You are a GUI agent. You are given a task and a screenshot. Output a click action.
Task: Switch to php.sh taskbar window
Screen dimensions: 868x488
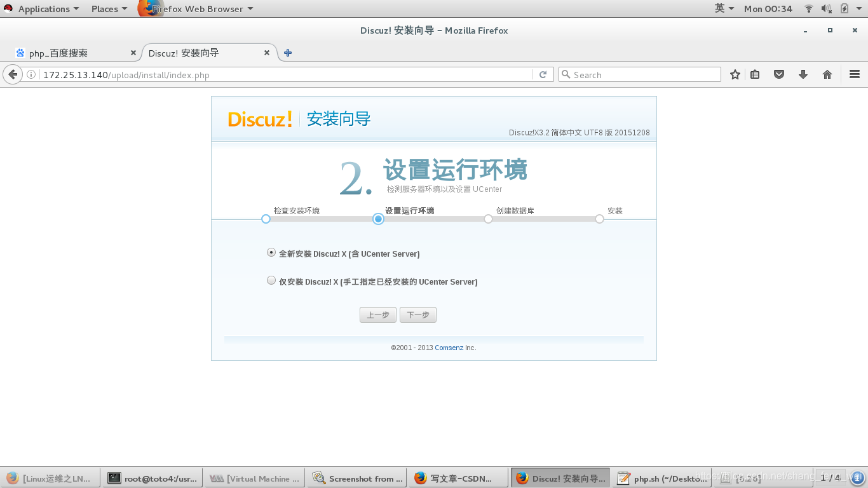[663, 478]
